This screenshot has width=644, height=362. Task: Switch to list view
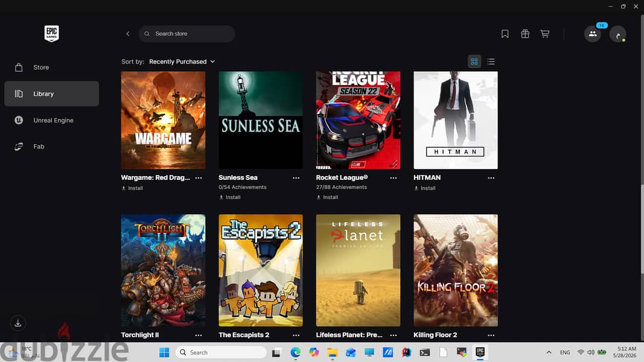click(x=491, y=62)
